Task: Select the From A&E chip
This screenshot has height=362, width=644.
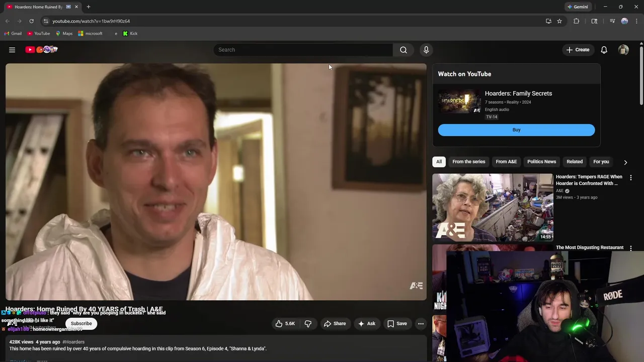Action: pyautogui.click(x=506, y=162)
